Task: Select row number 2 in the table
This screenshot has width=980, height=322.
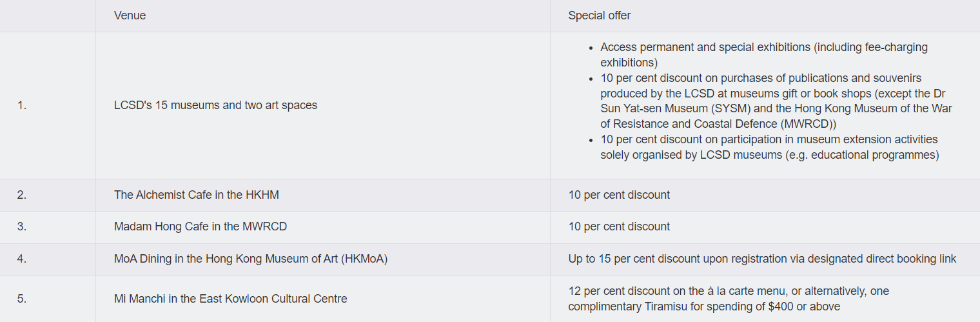Action: (x=22, y=195)
